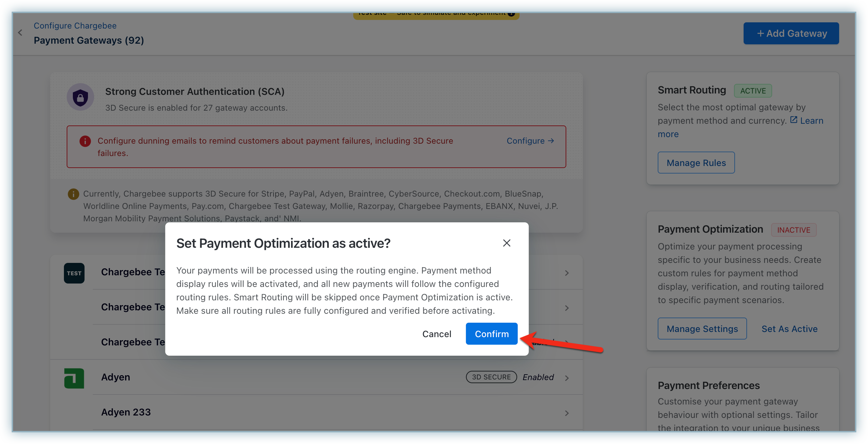
Task: Click the 'Set Payment Optimization as active?' dialog title
Action: click(x=283, y=243)
